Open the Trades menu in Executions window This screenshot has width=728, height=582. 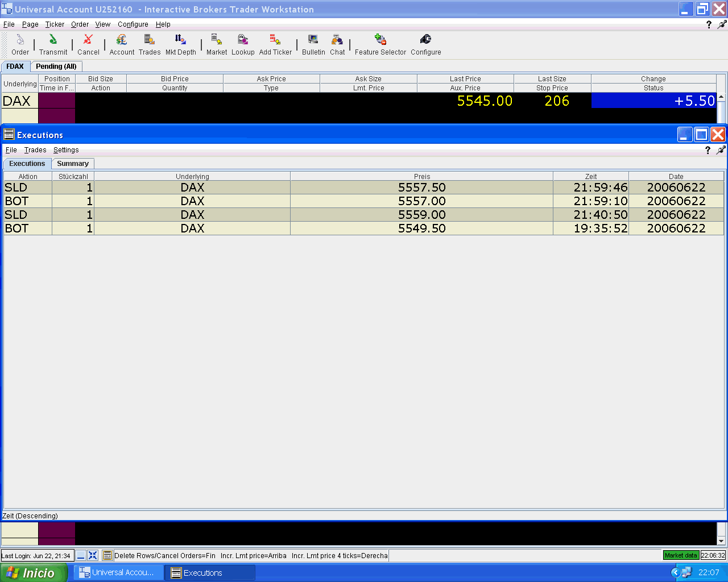[x=35, y=150]
